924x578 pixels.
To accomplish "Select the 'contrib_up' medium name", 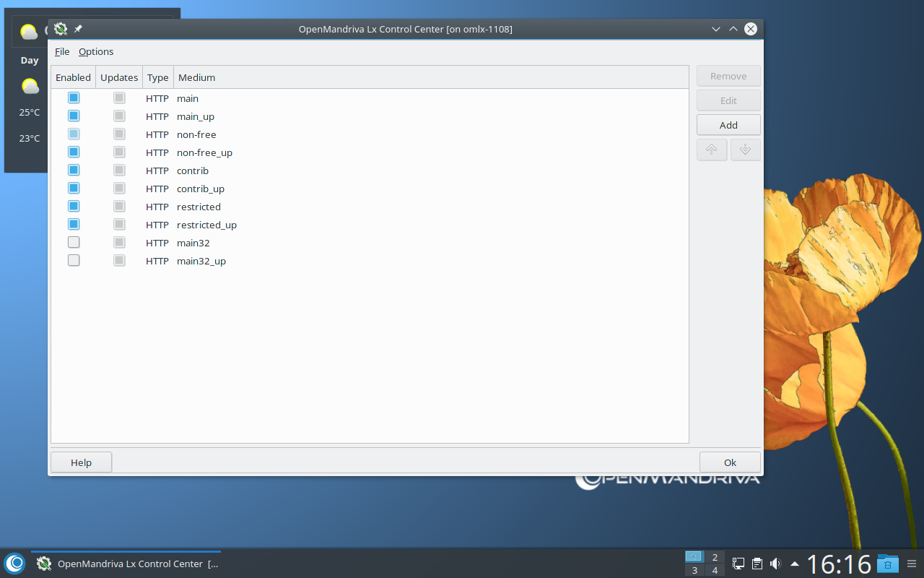I will click(x=201, y=189).
